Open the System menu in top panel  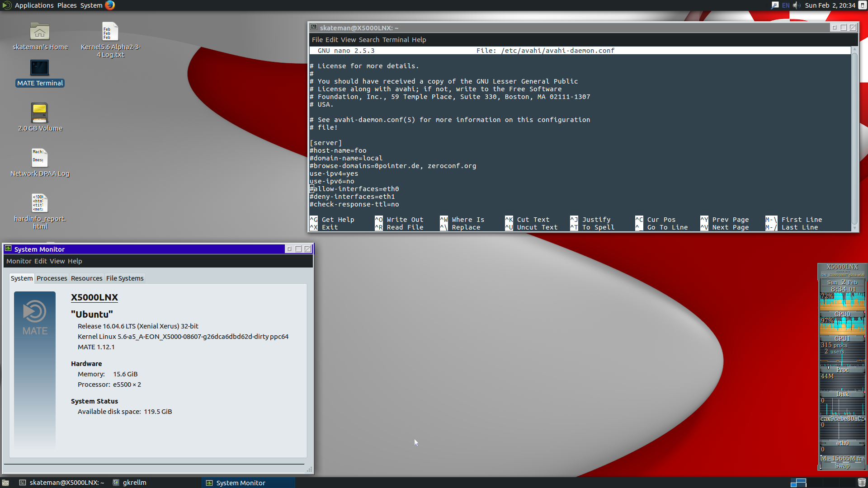91,5
